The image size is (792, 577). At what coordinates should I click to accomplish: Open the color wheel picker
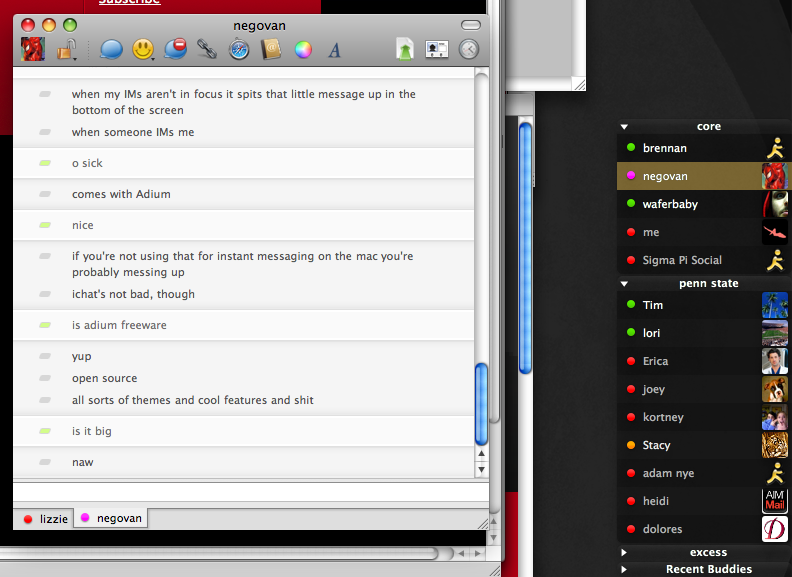click(x=303, y=50)
